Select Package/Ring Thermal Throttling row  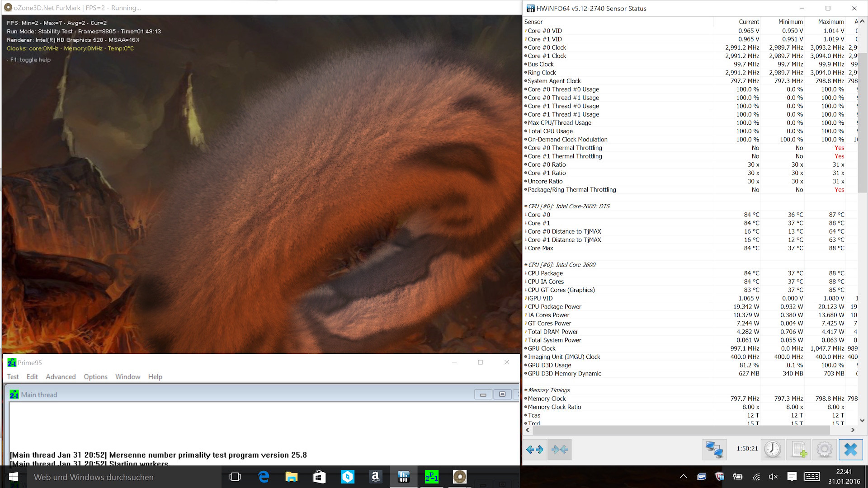[690, 190]
